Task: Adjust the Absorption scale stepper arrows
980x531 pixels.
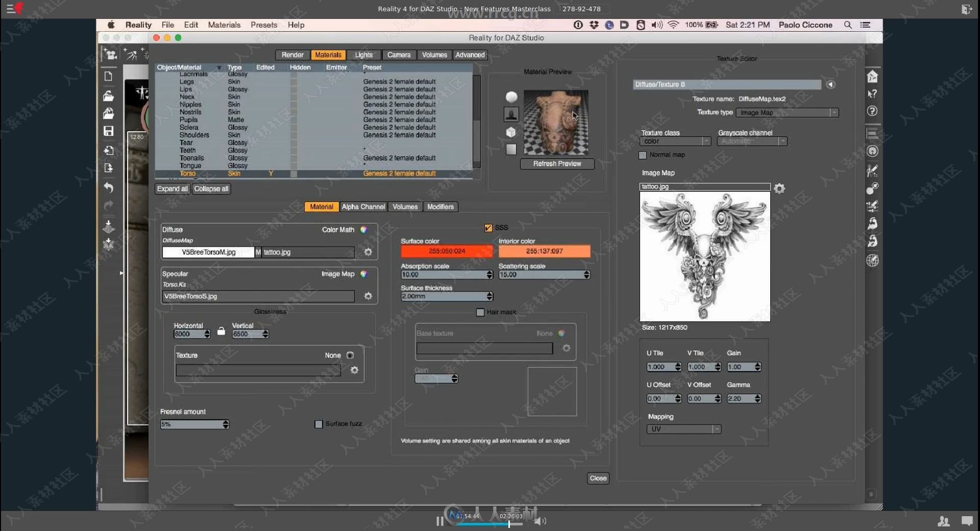Action: tap(489, 275)
